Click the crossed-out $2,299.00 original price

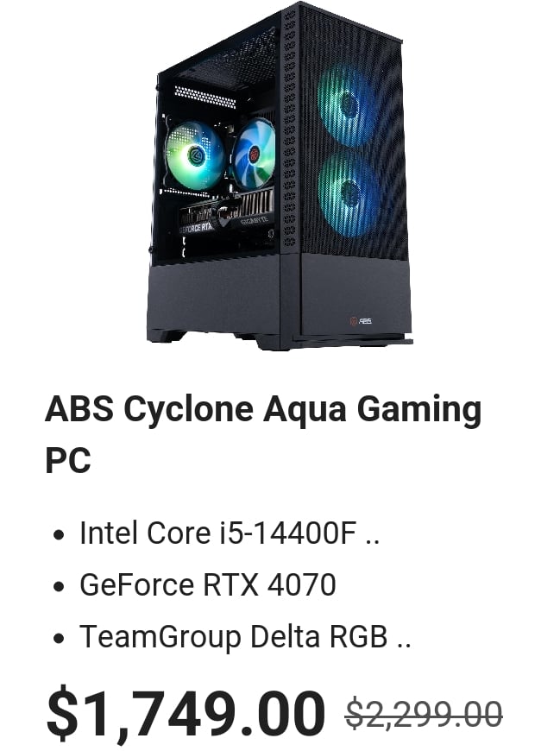(x=424, y=714)
